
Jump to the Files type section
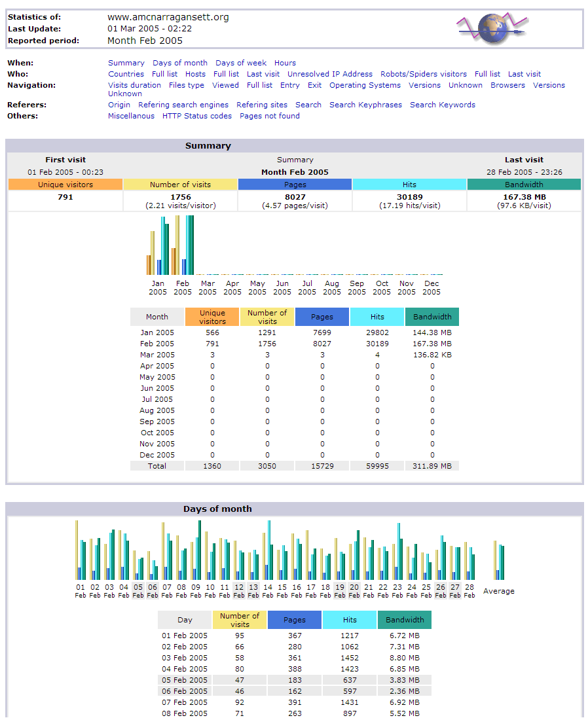(x=187, y=85)
